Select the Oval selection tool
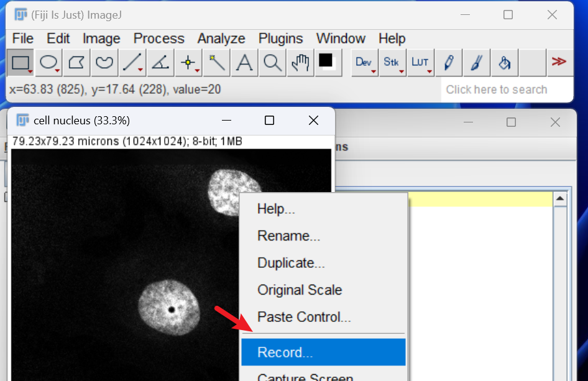588x381 pixels. pos(48,63)
